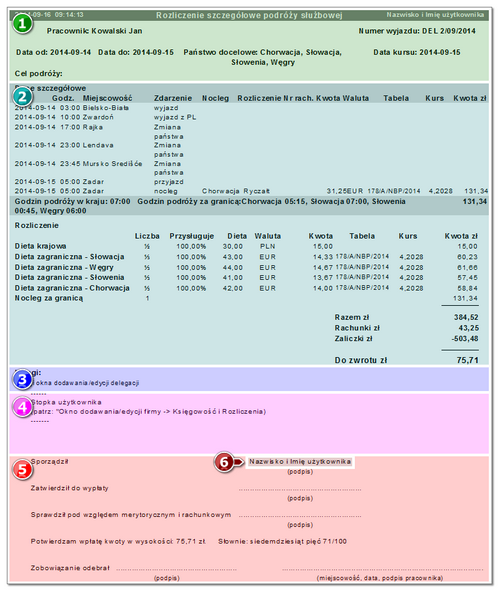Image resolution: width=499 pixels, height=591 pixels.
Task: Select 'Dieta zagraniczna - Słowacja' row label
Action: click(x=69, y=257)
